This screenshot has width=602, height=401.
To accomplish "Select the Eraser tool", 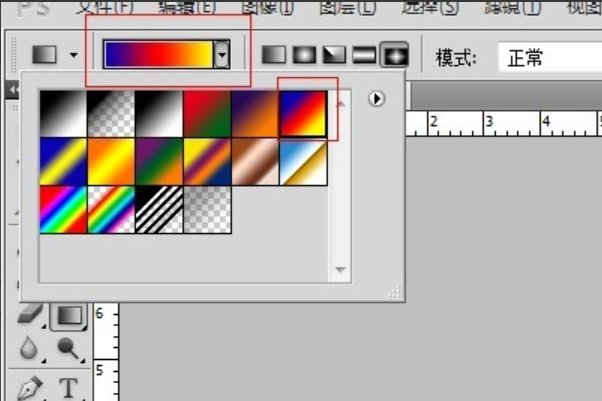I will pos(32,316).
